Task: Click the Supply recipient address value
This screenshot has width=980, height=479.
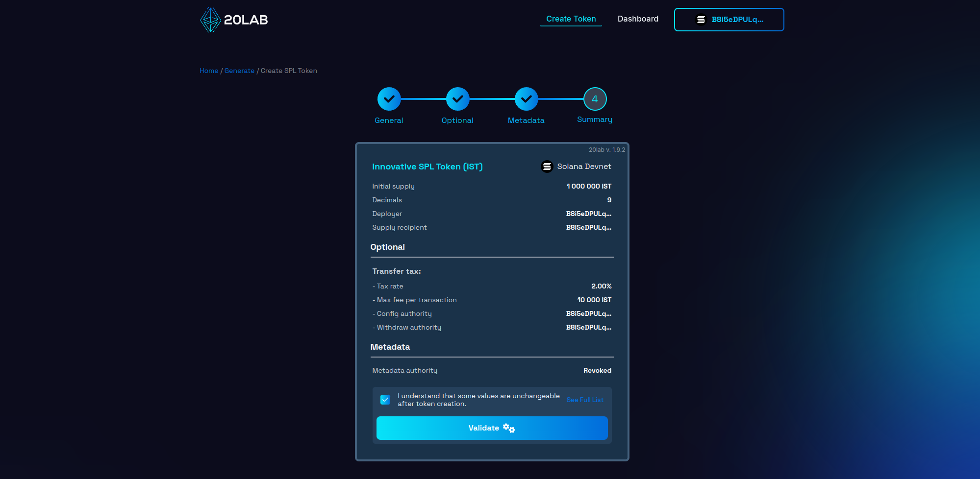Action: click(x=589, y=227)
